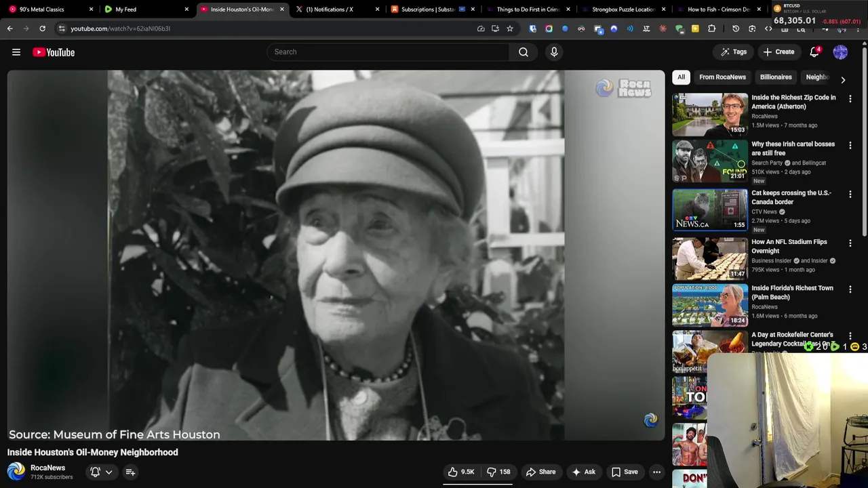Image resolution: width=868 pixels, height=488 pixels.
Task: Like the video with the thumbs up
Action: [461, 472]
